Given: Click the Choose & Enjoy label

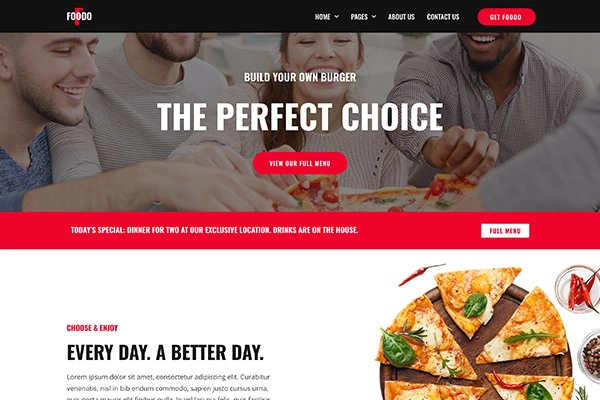Looking at the screenshot, I should coord(92,328).
